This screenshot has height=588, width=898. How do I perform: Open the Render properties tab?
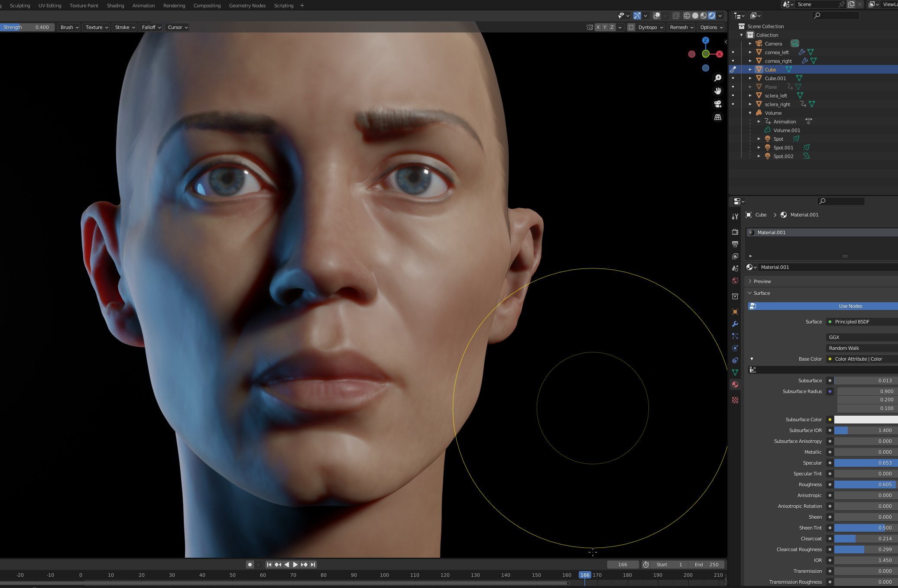click(735, 232)
